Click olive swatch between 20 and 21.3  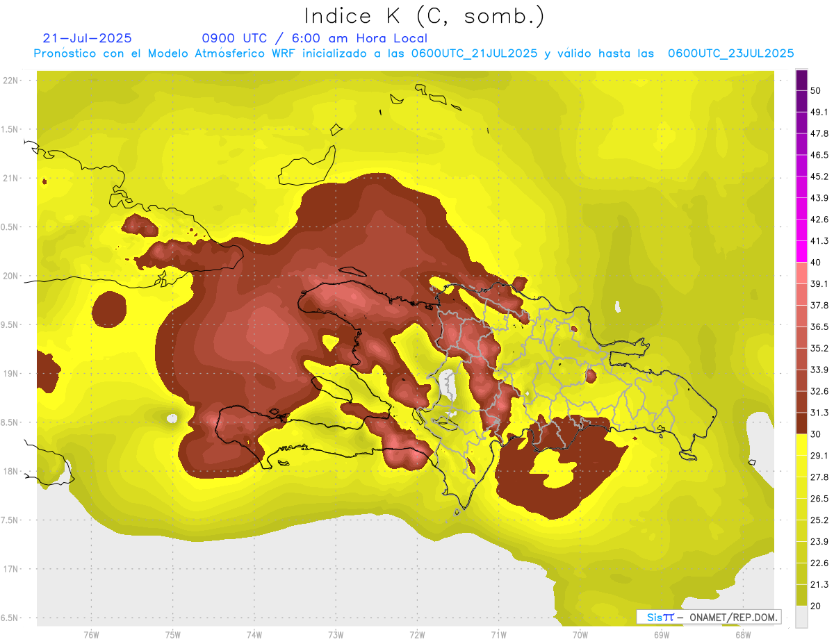coord(801,595)
